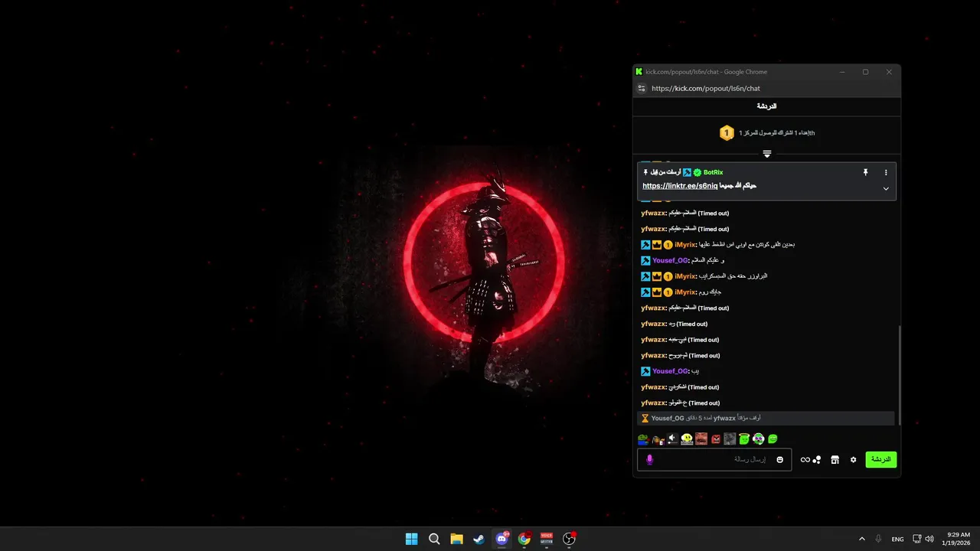Click username in first iMyrix message

click(x=685, y=245)
